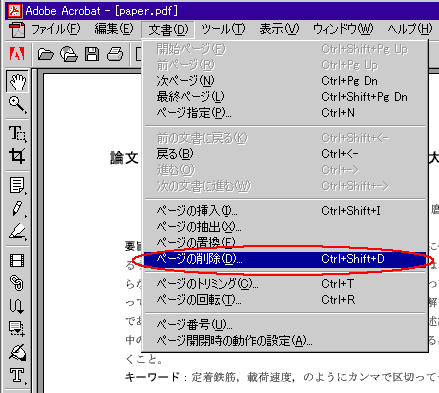Viewport: 439px width, 393px height.
Task: Open the ウィンドウ(W) menu
Action: pyautogui.click(x=343, y=29)
